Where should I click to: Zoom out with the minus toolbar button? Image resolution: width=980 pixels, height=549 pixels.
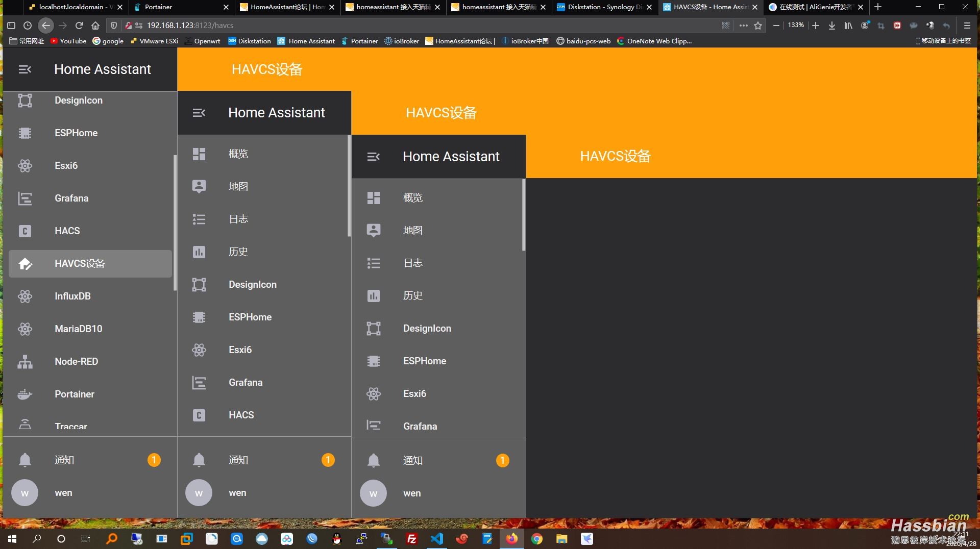point(776,25)
